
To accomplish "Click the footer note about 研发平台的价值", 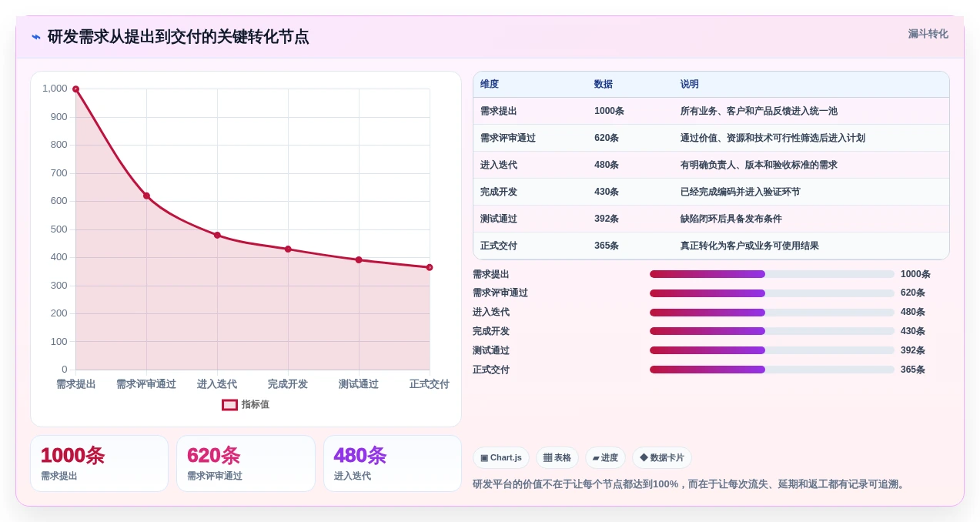I will [x=691, y=484].
